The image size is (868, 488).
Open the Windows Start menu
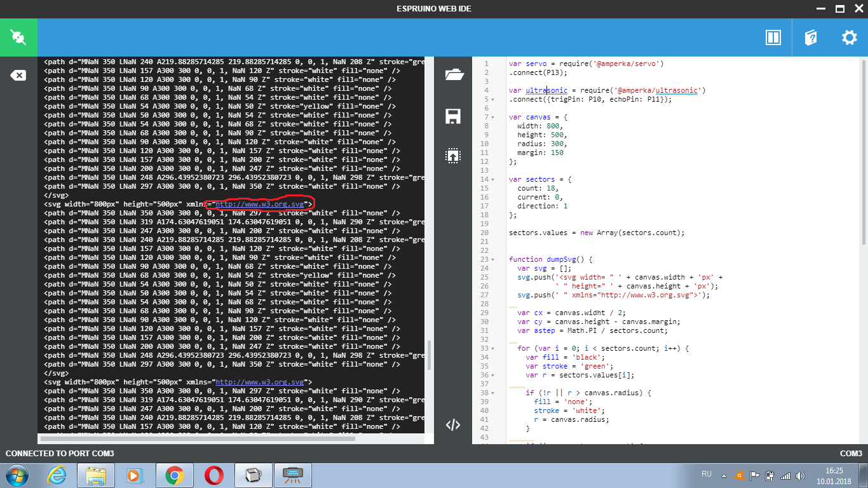(16, 475)
